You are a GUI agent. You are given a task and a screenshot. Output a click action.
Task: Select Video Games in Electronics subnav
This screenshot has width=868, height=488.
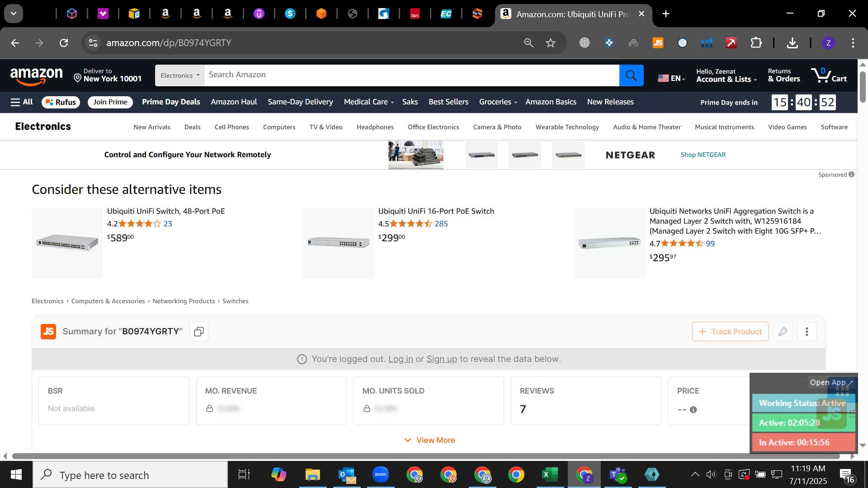click(787, 127)
